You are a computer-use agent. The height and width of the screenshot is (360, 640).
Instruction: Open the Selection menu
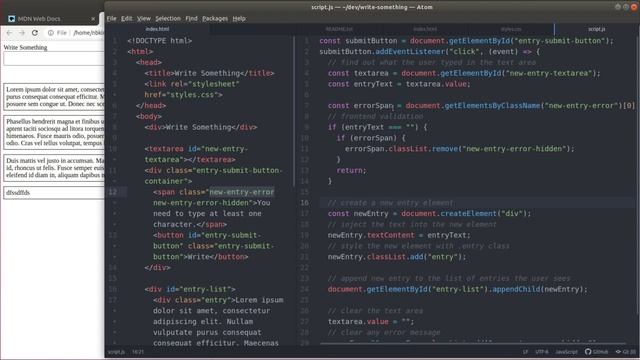tap(168, 18)
